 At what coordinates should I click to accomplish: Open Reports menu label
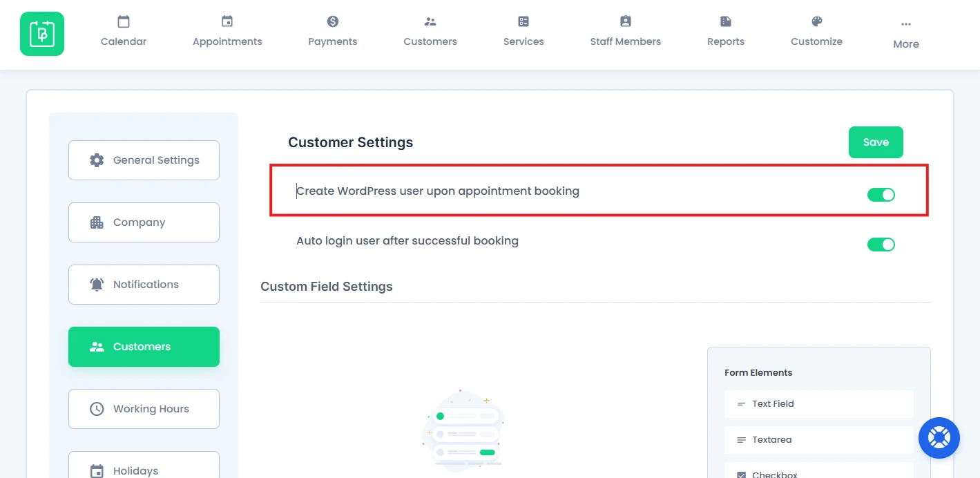point(726,41)
